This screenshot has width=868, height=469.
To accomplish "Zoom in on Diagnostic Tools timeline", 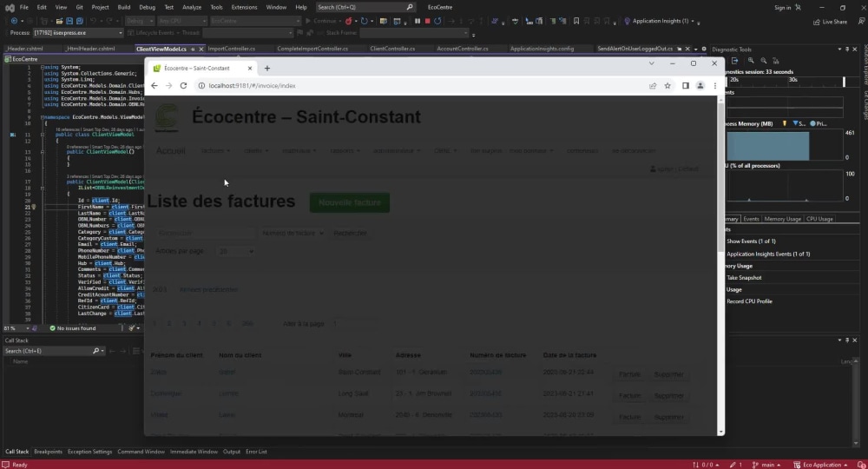I will point(751,60).
